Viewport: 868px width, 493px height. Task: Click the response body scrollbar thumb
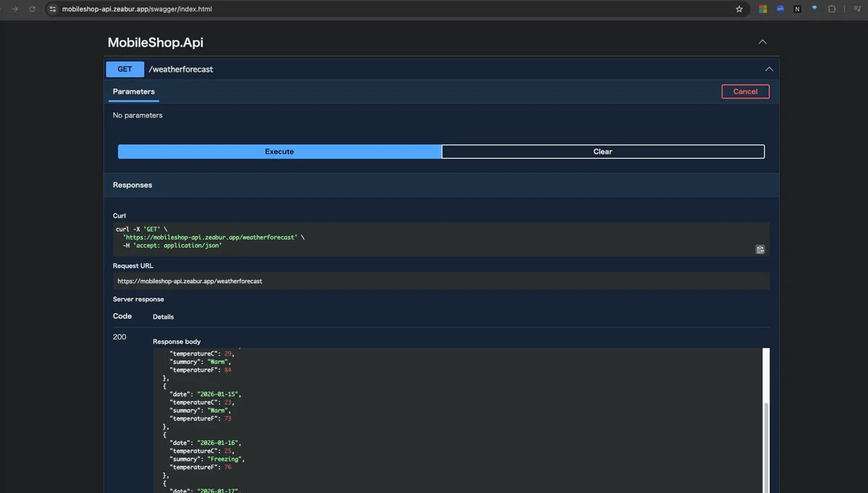767,447
